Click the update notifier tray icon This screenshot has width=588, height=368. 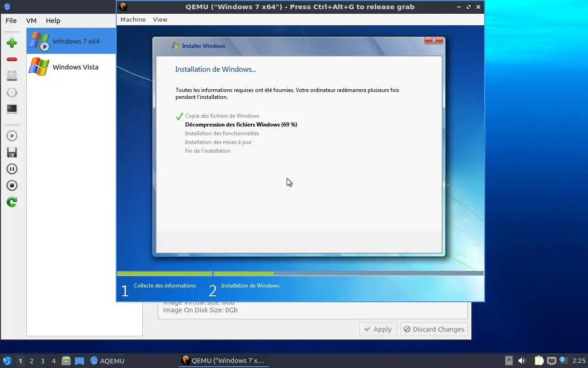pyautogui.click(x=563, y=360)
